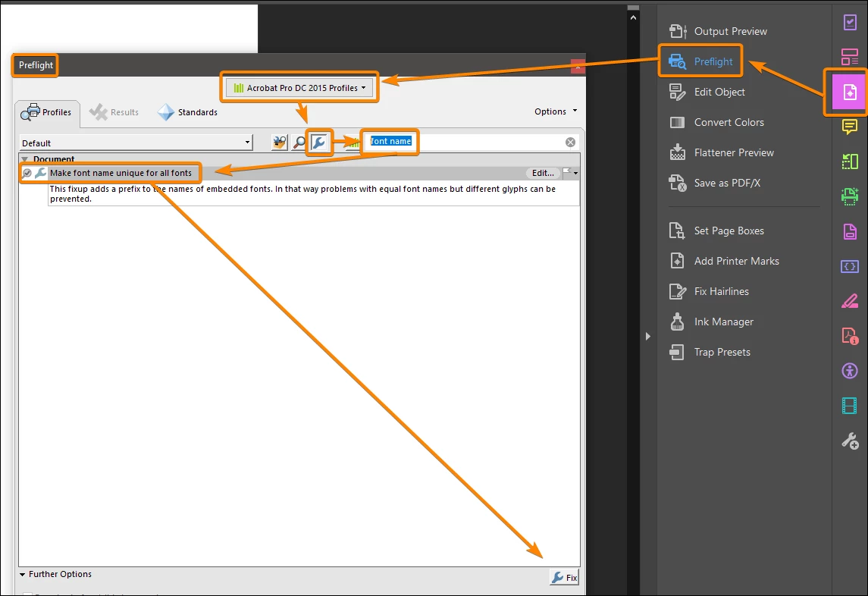Open Flattener Preview
Image resolution: width=868 pixels, height=596 pixels.
[722, 152]
